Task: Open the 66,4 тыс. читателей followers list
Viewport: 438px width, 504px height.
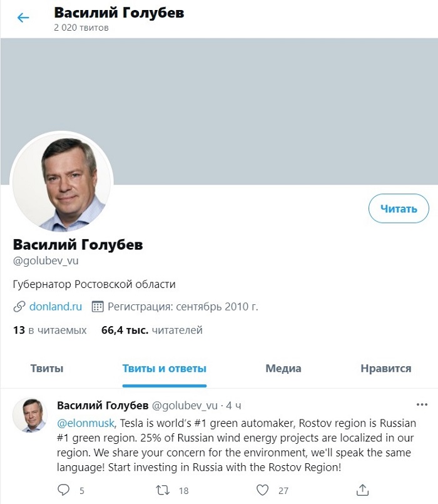Action: point(152,330)
